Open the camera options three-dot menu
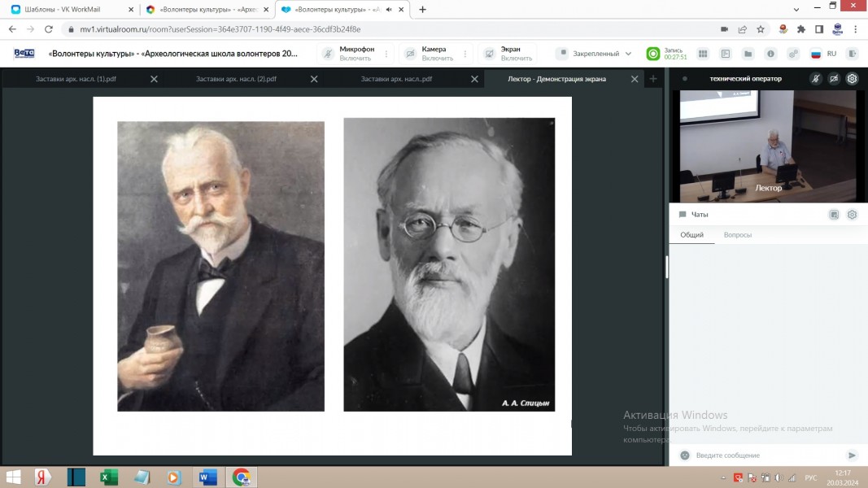Image resolution: width=868 pixels, height=488 pixels. (465, 54)
